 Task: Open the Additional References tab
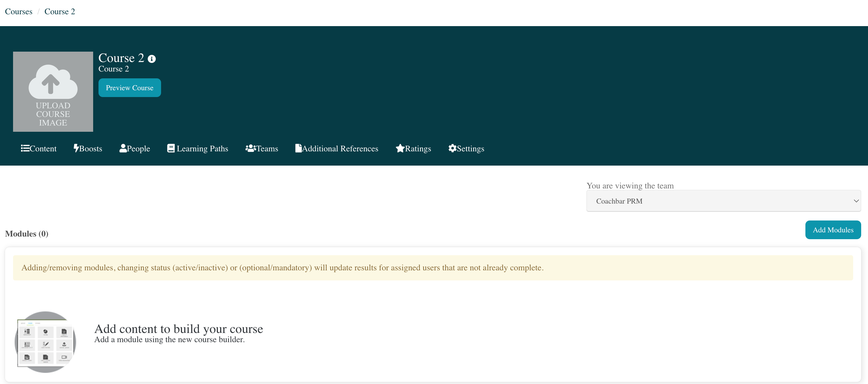(340, 149)
